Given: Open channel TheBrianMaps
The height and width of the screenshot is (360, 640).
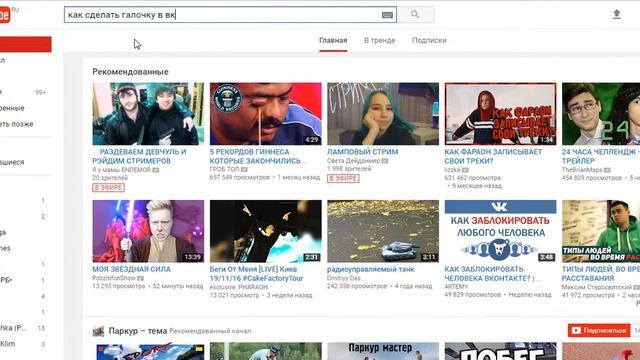Looking at the screenshot, I should [x=582, y=170].
